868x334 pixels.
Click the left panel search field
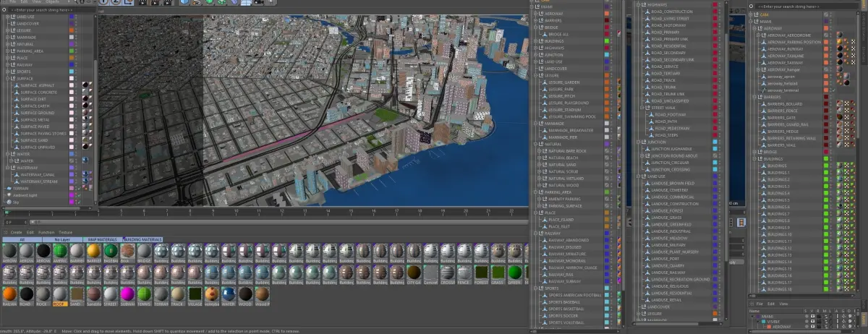(x=47, y=9)
